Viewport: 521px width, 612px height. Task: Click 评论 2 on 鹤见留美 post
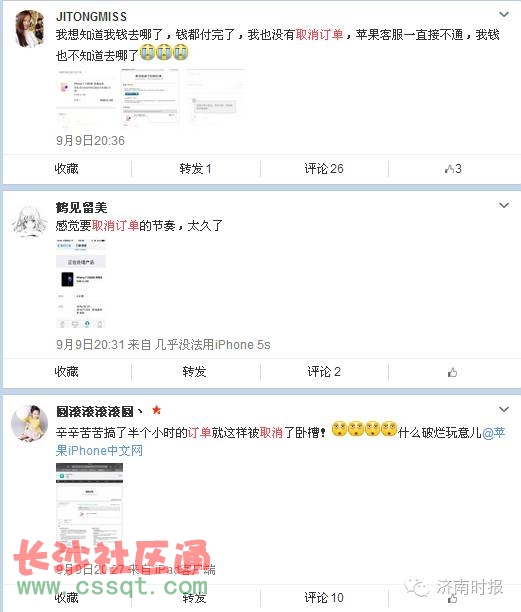click(x=324, y=372)
